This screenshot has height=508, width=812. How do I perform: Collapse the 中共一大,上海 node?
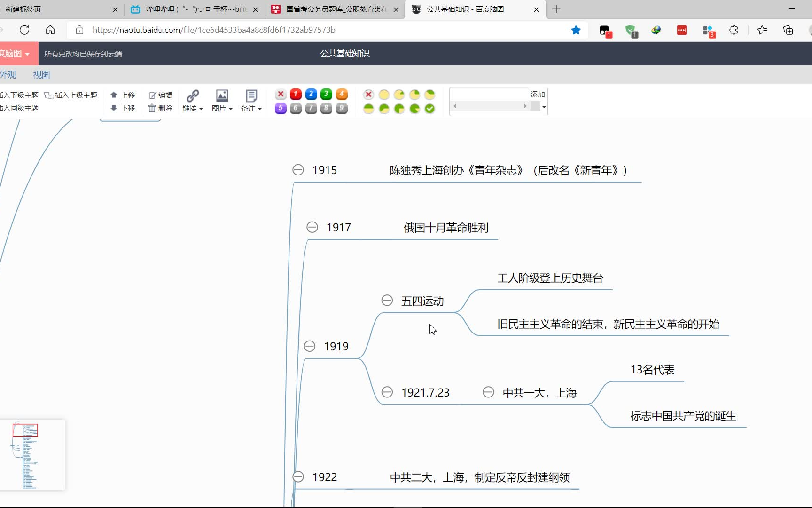(x=488, y=392)
